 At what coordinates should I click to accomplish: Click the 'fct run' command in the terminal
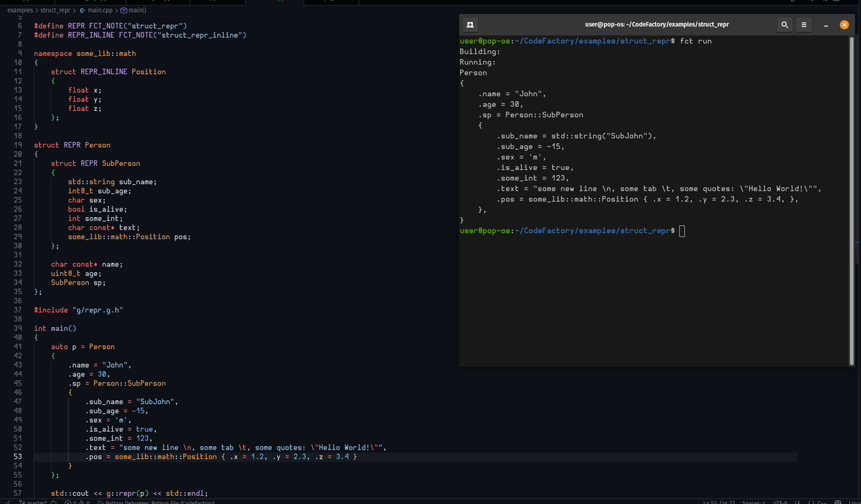coord(696,41)
